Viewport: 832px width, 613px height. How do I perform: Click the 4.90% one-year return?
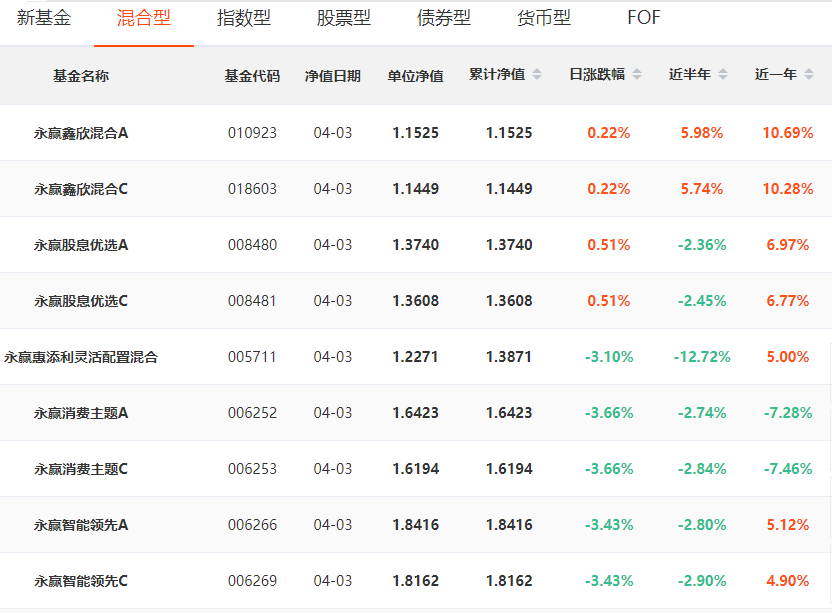[788, 581]
